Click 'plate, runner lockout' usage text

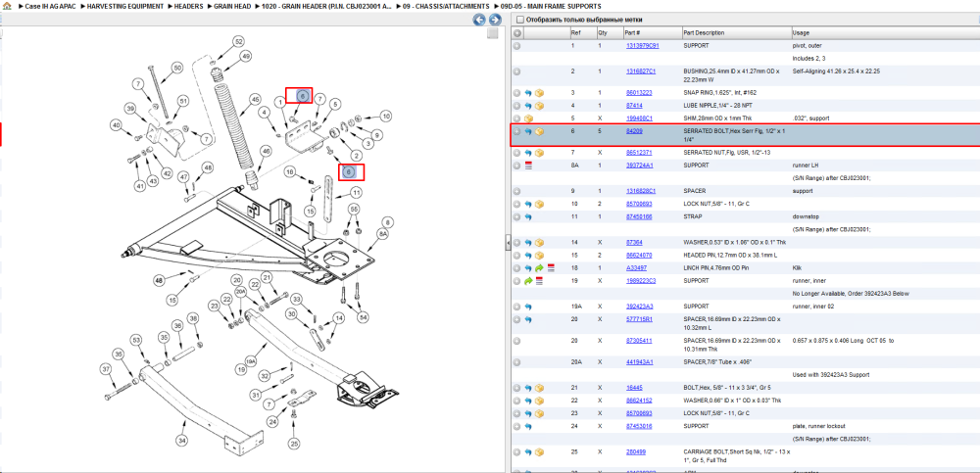(816, 426)
